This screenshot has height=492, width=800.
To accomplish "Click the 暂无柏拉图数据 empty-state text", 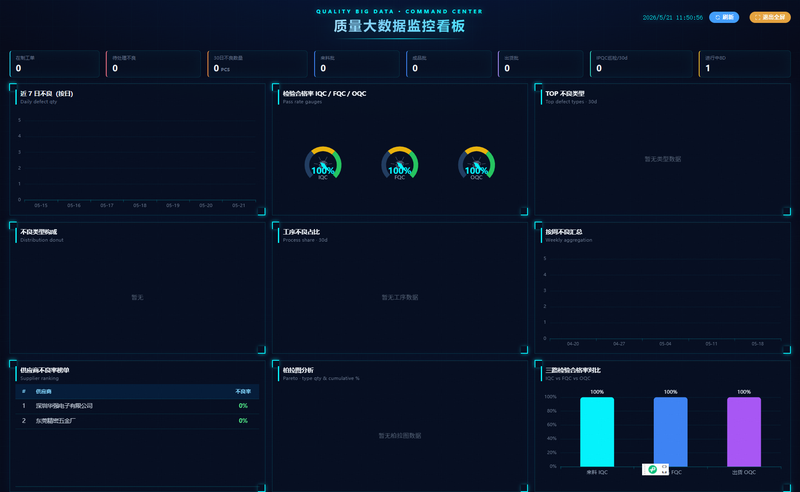I will pyautogui.click(x=400, y=436).
